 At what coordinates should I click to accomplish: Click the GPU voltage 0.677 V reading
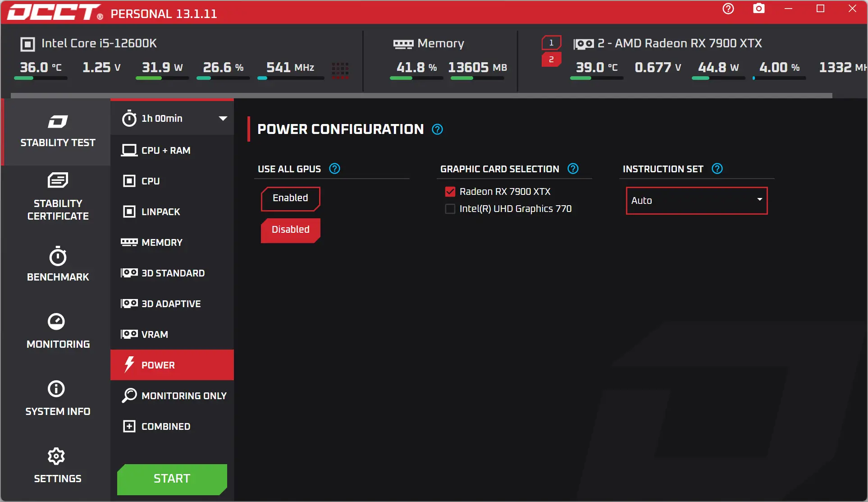[658, 68]
